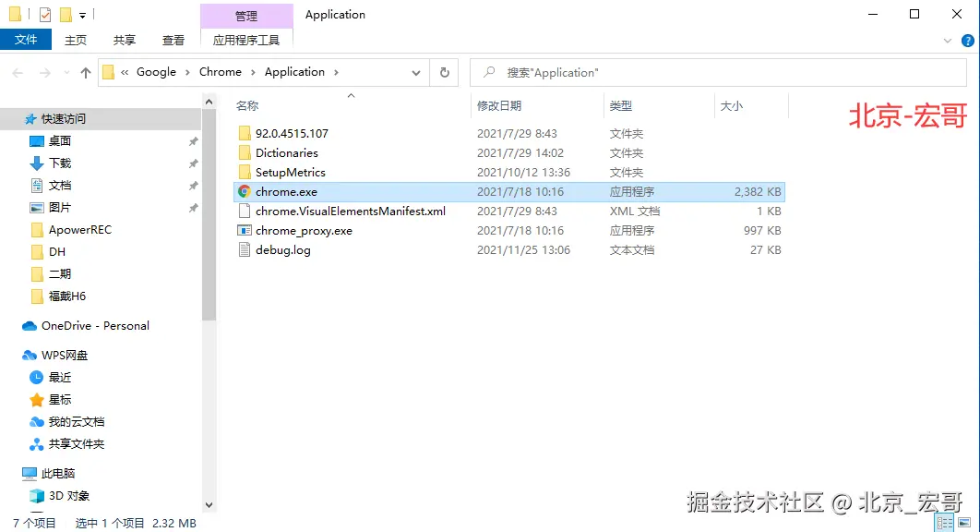Switch to the 共享 ribbon tab
The image size is (980, 532).
click(x=125, y=40)
